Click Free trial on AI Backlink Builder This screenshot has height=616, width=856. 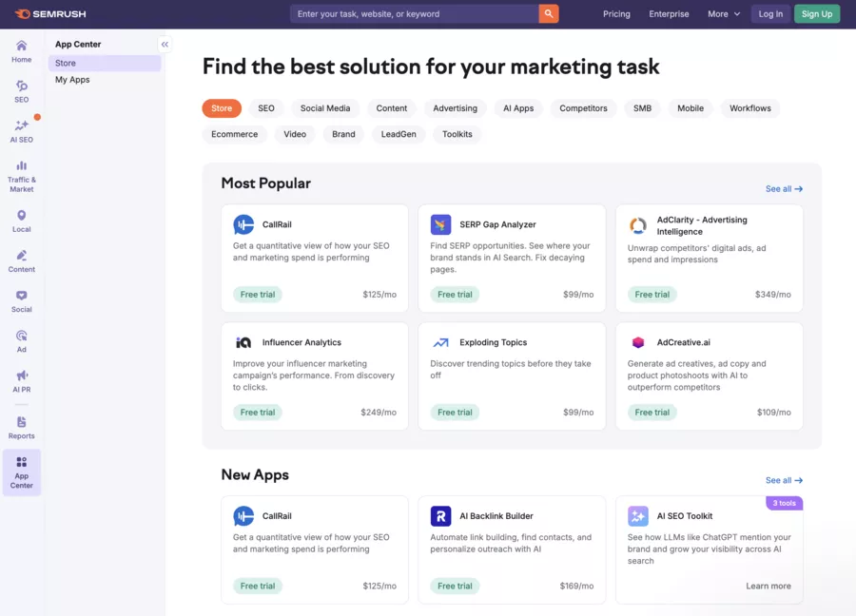pos(455,586)
